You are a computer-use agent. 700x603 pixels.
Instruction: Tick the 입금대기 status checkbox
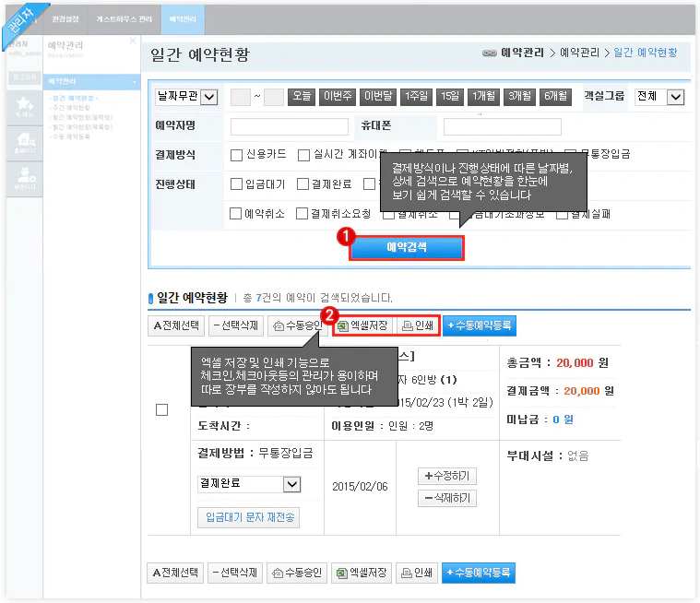pyautogui.click(x=236, y=183)
